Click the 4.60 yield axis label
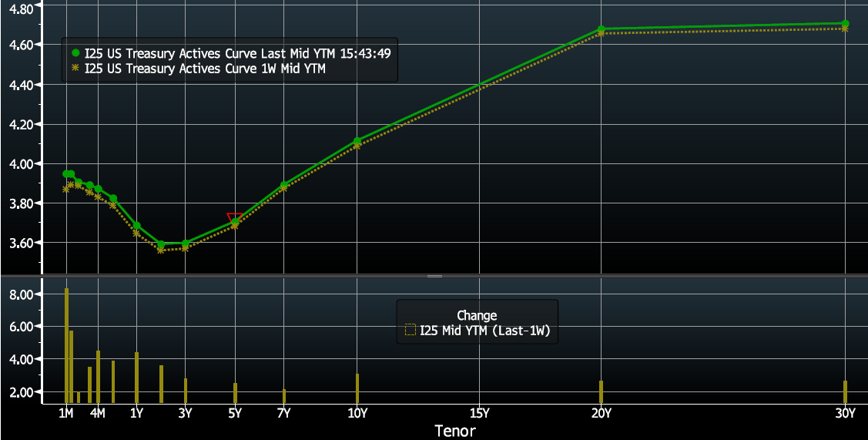This screenshot has width=868, height=440. click(x=22, y=45)
